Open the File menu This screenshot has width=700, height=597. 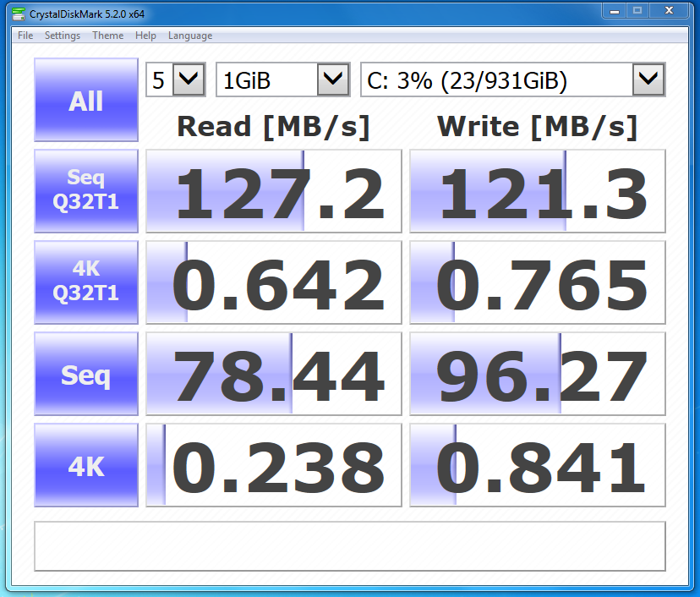coord(25,36)
